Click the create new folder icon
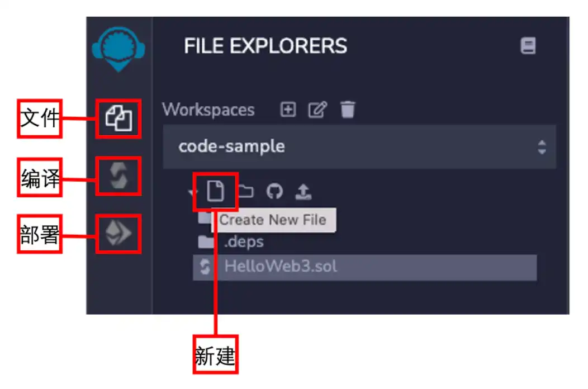588x389 pixels. (x=245, y=191)
